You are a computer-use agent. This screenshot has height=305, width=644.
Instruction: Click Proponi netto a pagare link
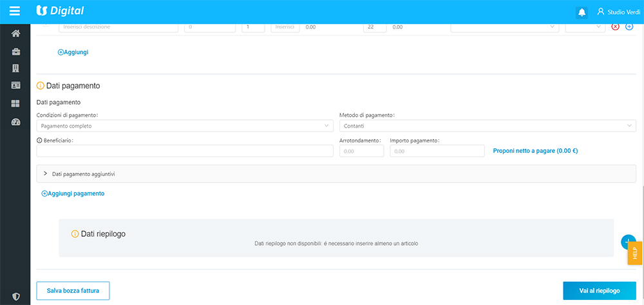pos(535,151)
